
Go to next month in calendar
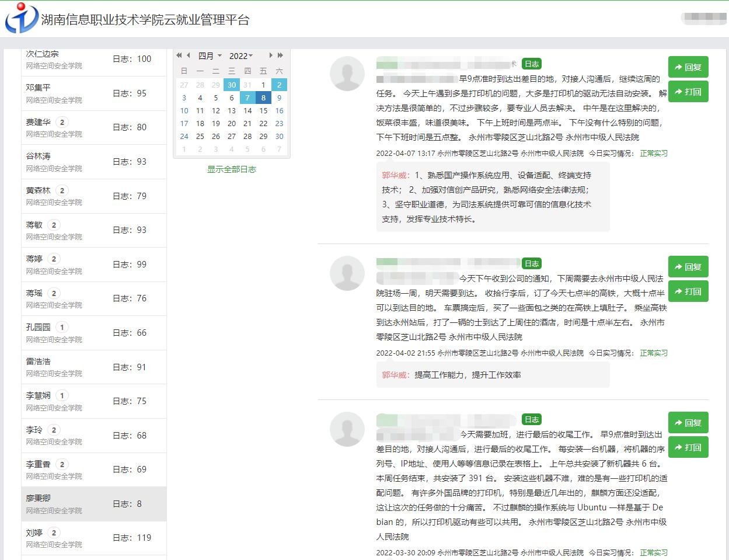click(x=271, y=55)
